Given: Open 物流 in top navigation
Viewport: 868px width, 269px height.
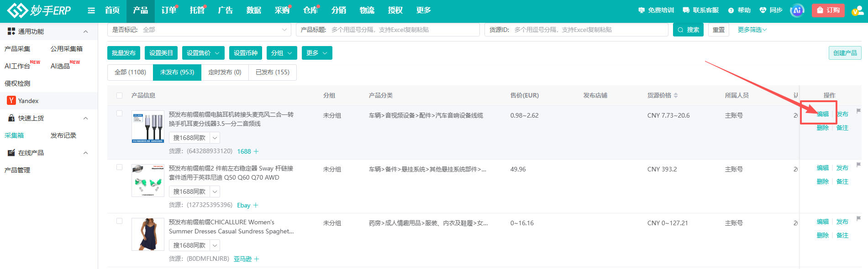Looking at the screenshot, I should [x=367, y=10].
